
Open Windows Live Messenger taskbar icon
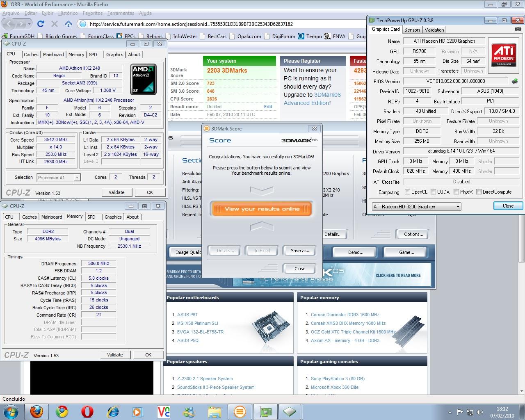point(189,411)
